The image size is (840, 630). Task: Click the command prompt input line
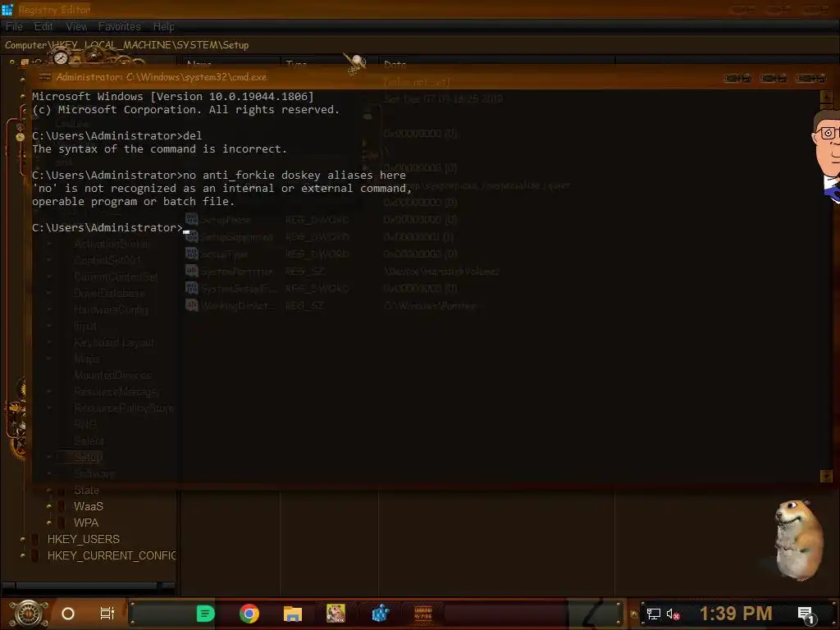[x=111, y=228]
